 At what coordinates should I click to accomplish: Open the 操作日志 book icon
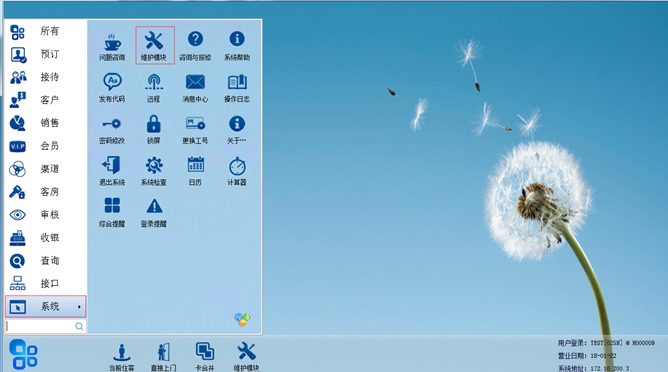237,88
